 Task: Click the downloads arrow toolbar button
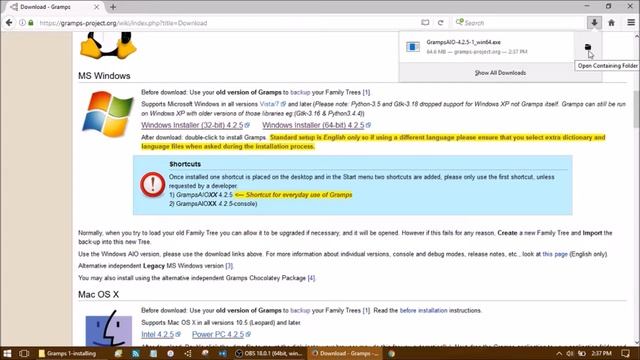point(594,23)
